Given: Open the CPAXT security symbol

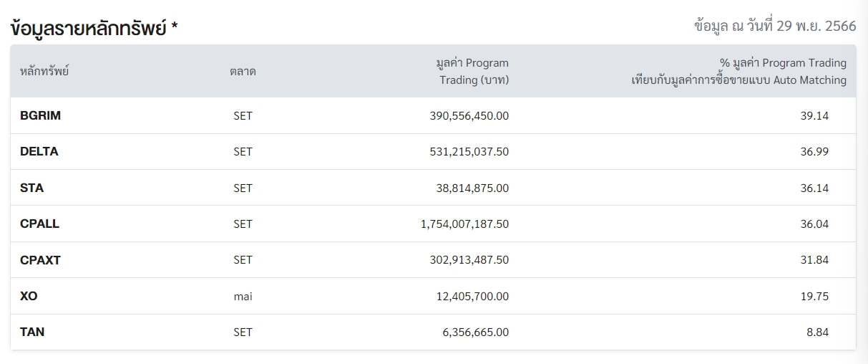Looking at the screenshot, I should (40, 260).
